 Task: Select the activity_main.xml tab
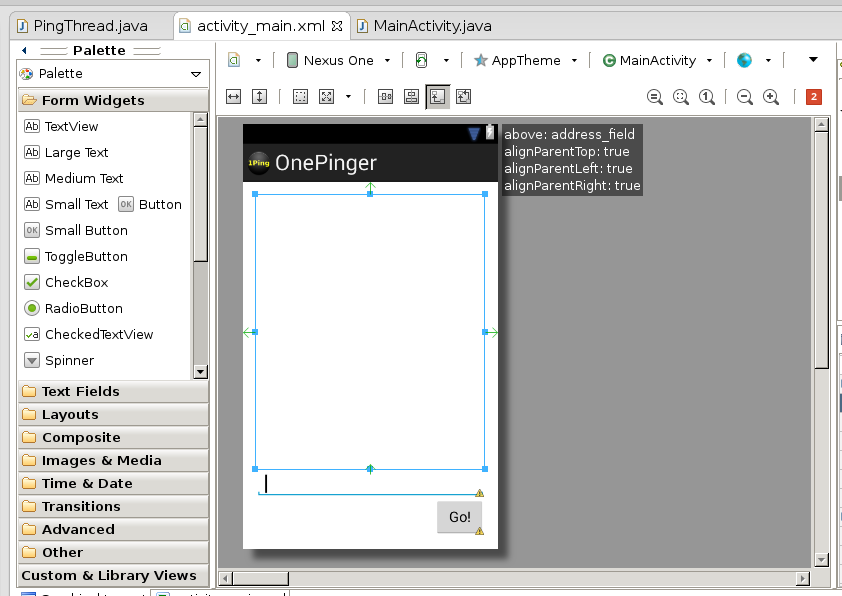[260, 26]
